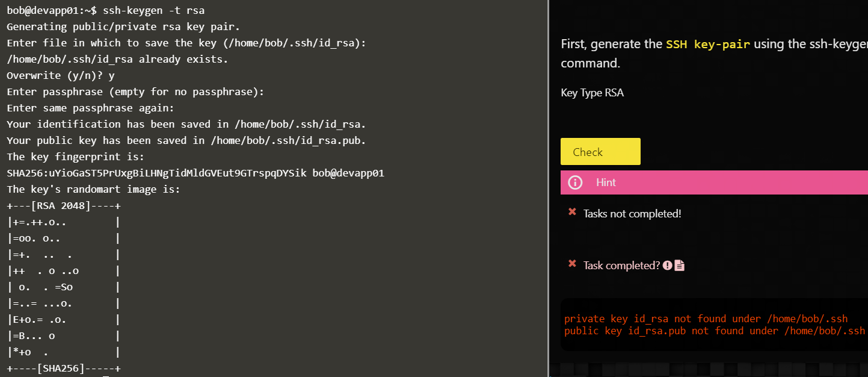
Task: Click the "Tasks not completed!" status message
Action: 632,214
